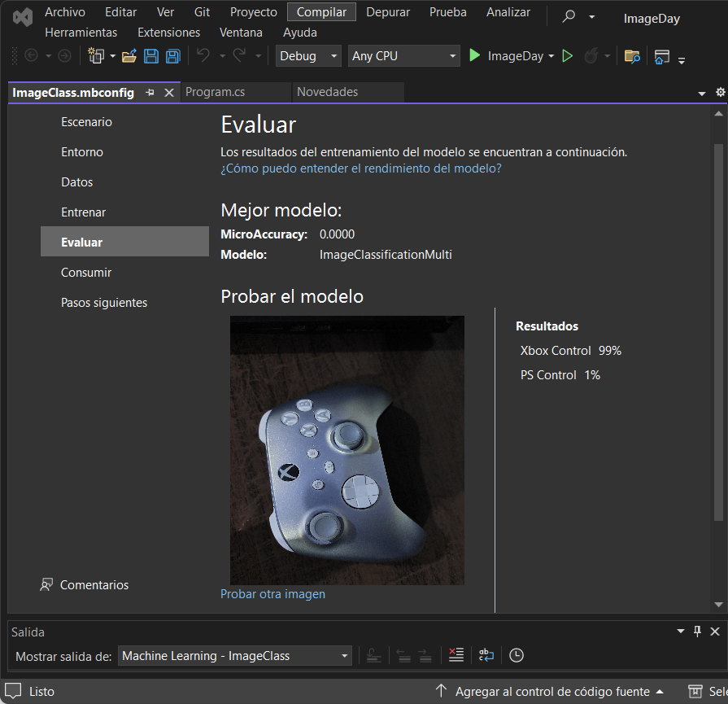Image resolution: width=728 pixels, height=704 pixels.
Task: Click the scroll up arrow
Action: tap(719, 113)
